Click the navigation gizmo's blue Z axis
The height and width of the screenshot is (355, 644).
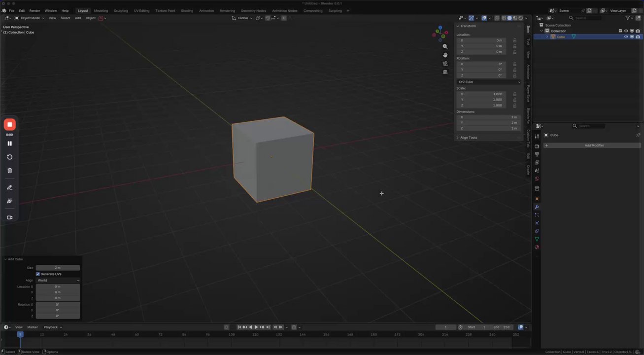pyautogui.click(x=440, y=29)
